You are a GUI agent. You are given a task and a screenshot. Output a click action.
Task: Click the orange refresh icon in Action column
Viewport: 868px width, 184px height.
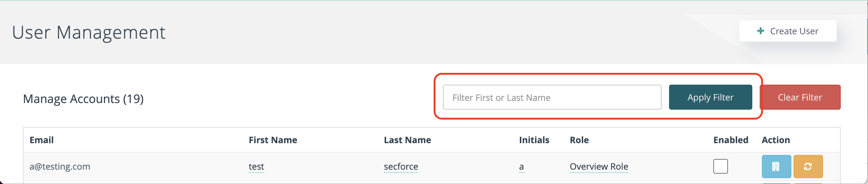point(808,166)
